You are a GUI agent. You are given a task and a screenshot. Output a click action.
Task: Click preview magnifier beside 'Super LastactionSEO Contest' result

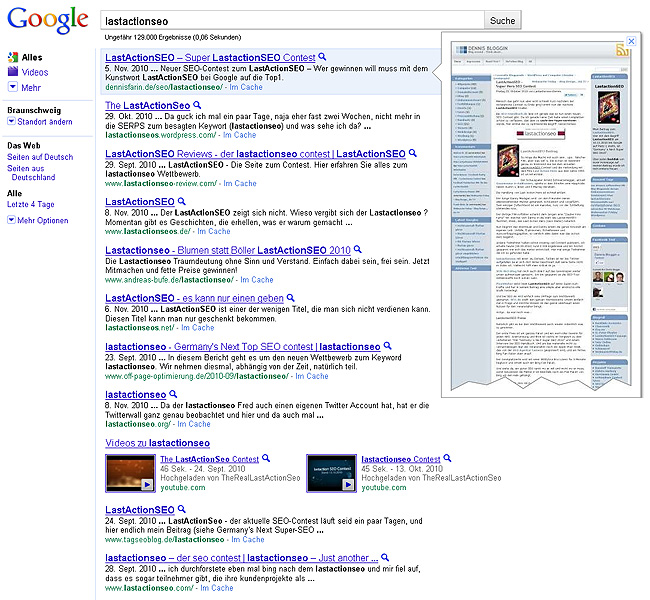(x=322, y=57)
